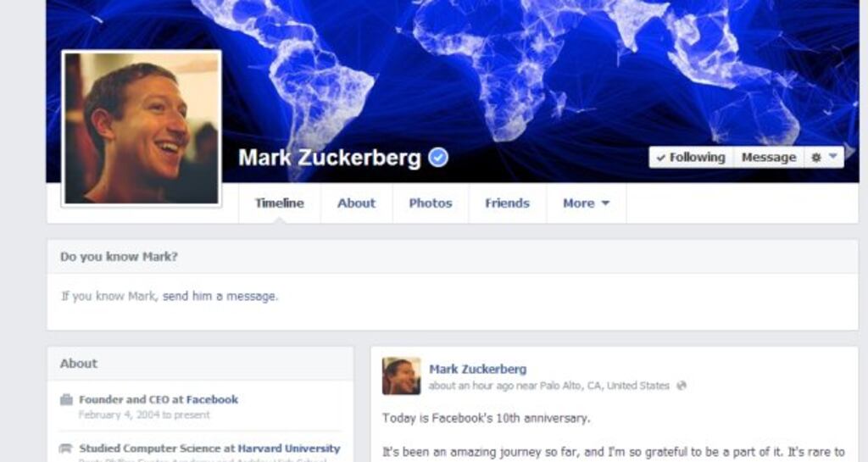Open the Photos tab
Viewport: 868px width, 462px height.
pyautogui.click(x=431, y=203)
